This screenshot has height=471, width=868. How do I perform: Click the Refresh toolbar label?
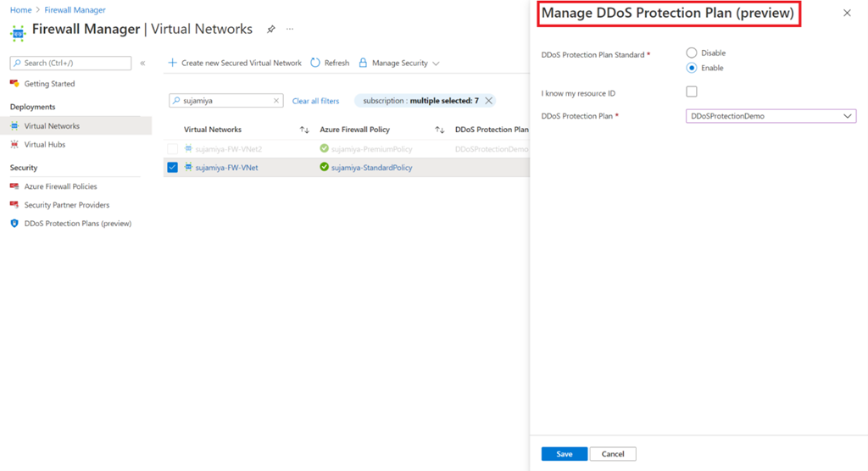(x=337, y=63)
